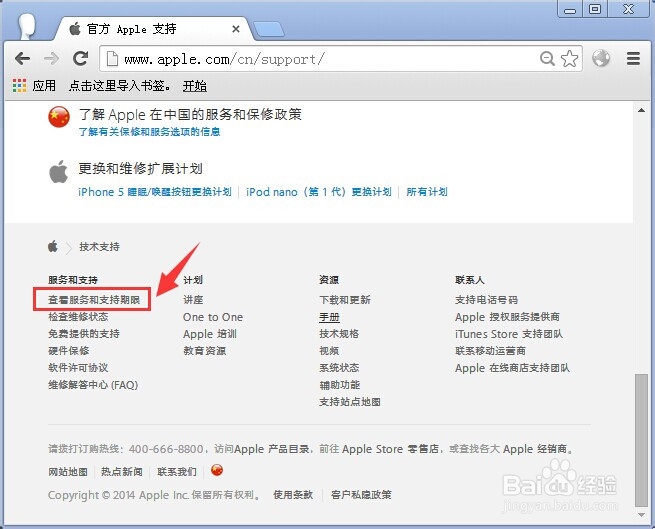This screenshot has width=655, height=529.
Task: Open 辅助功能 link
Action: pyautogui.click(x=340, y=385)
